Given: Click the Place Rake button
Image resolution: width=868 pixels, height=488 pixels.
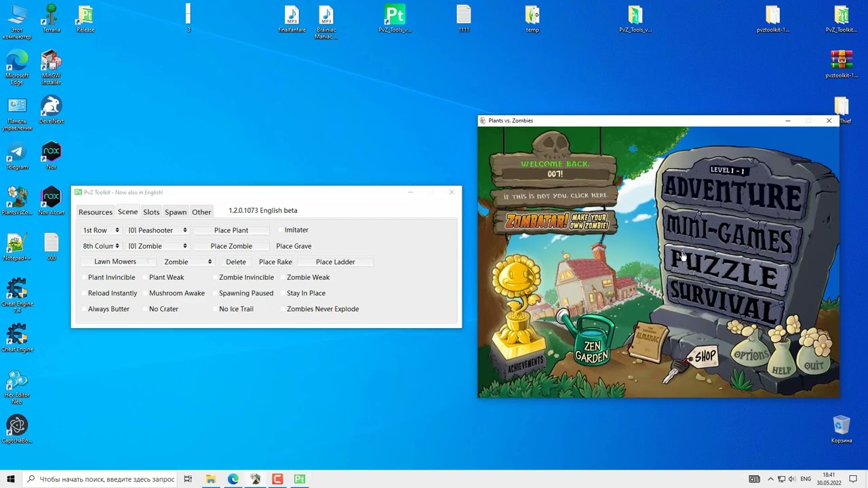Looking at the screenshot, I should tap(275, 262).
